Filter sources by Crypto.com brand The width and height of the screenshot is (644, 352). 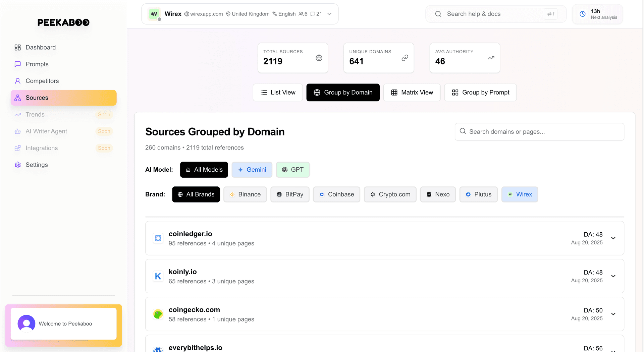click(390, 194)
